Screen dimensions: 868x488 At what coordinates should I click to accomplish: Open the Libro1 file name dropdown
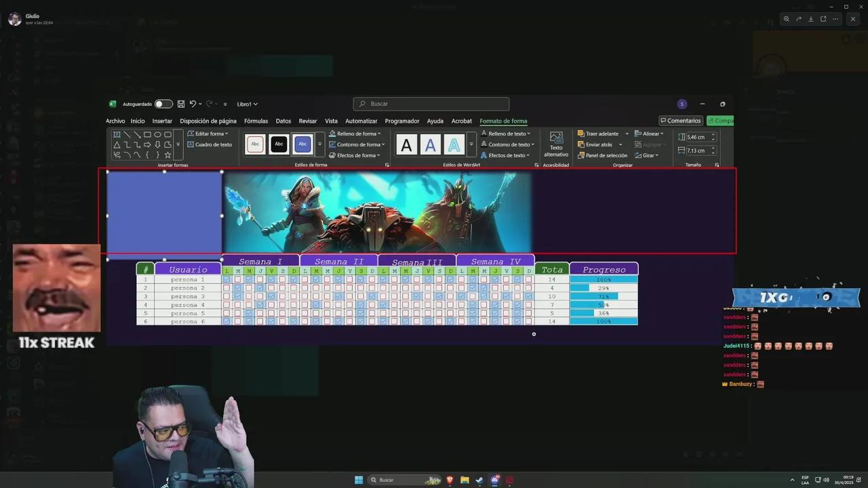click(248, 104)
